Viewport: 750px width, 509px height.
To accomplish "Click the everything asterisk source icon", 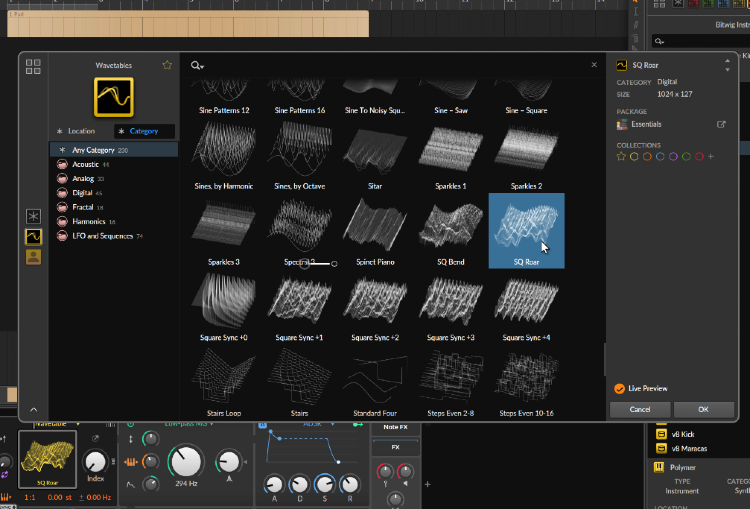I will coord(33,216).
